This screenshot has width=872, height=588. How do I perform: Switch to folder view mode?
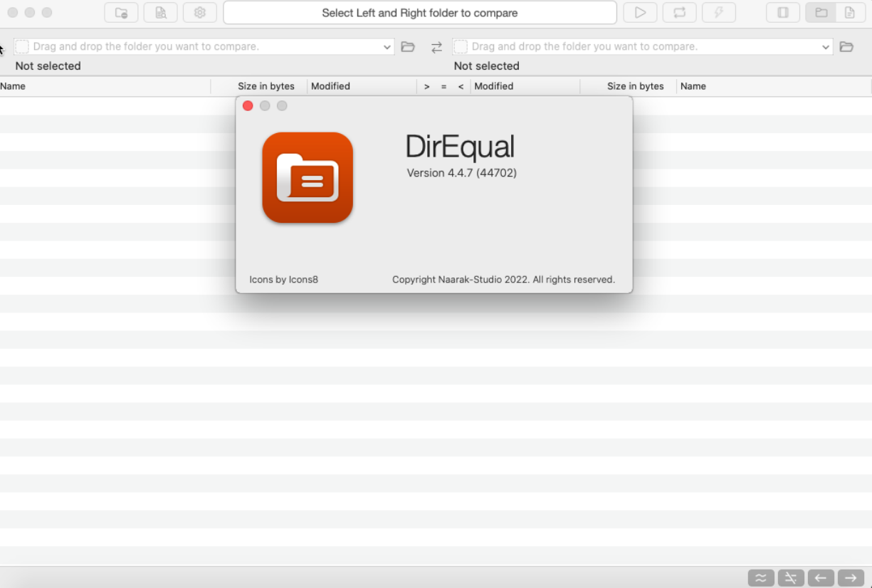(x=821, y=13)
